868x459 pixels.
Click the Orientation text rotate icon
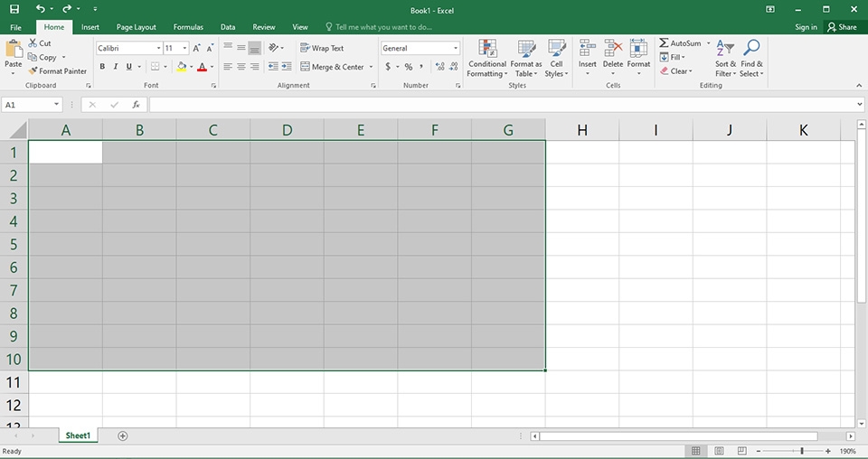273,48
